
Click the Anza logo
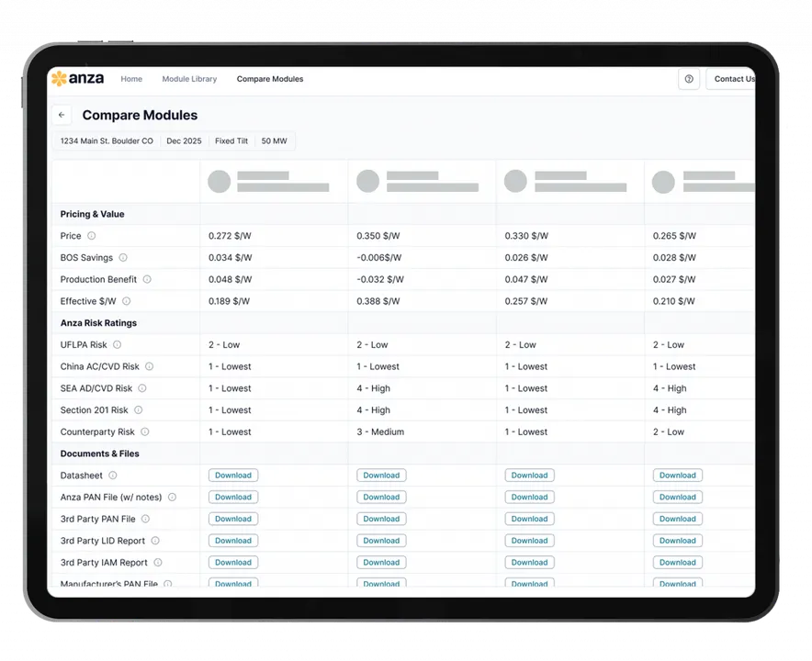(79, 79)
